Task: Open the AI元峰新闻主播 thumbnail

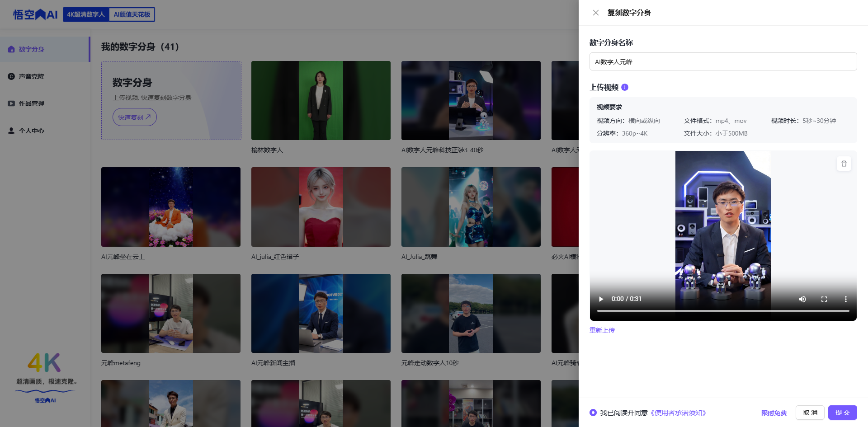Action: (321, 313)
